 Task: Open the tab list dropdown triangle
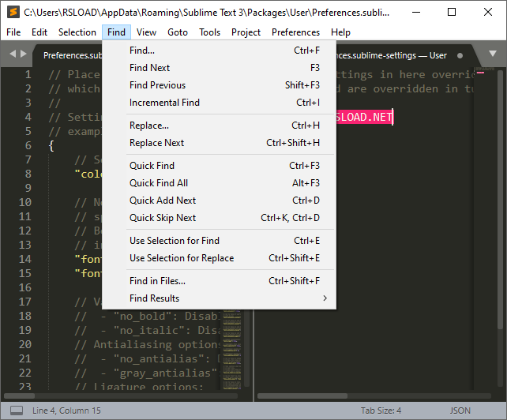coord(493,54)
